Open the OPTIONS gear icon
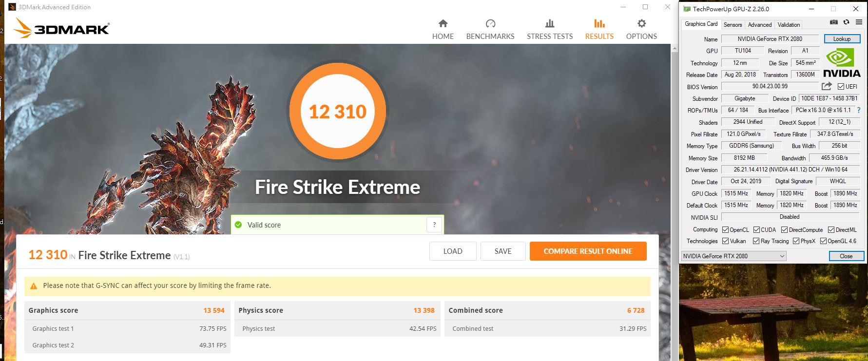The width and height of the screenshot is (868, 361). pos(641,23)
